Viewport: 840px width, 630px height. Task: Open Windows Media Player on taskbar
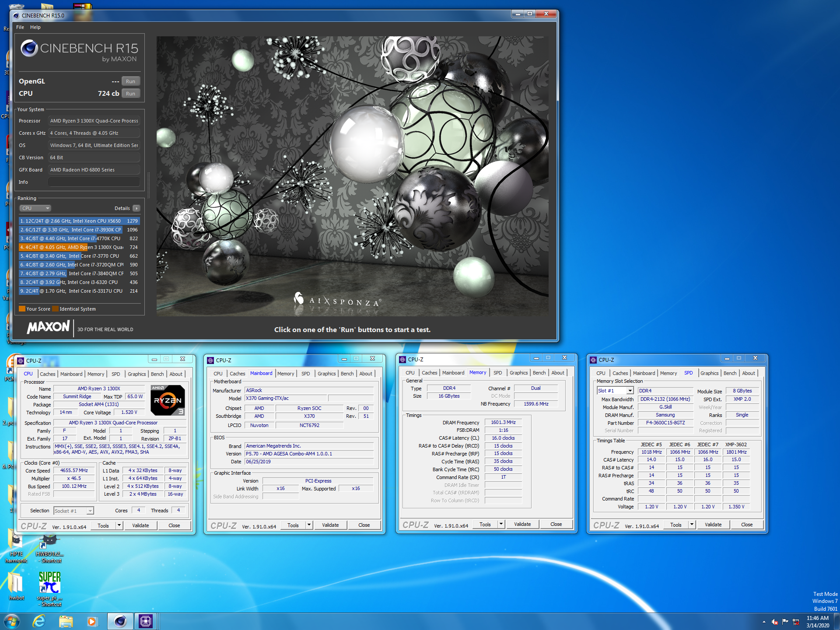[92, 621]
